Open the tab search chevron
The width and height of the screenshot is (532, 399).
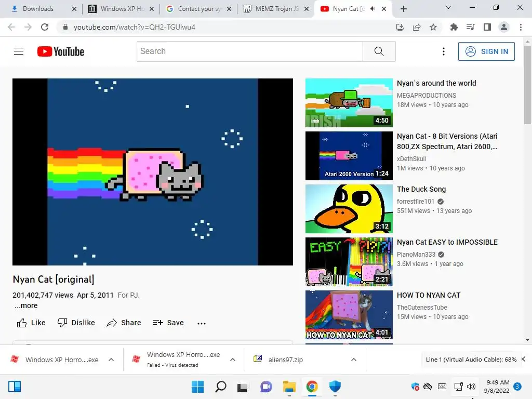point(448,7)
